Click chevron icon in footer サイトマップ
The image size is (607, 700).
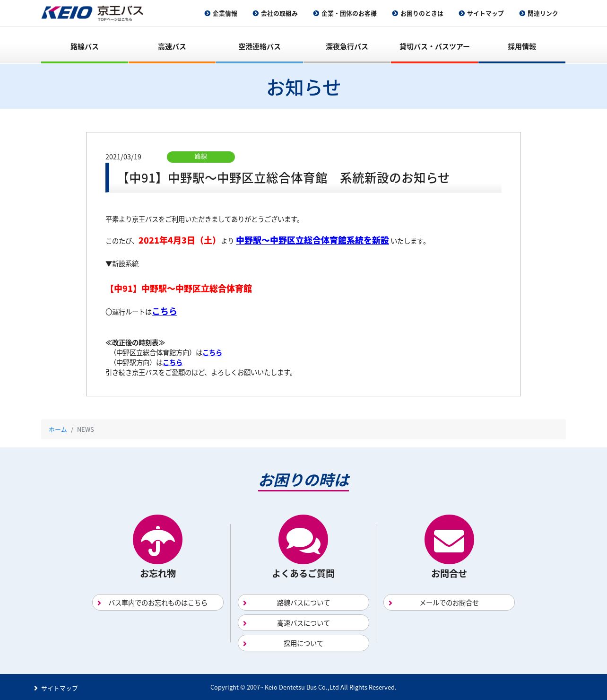[x=36, y=688]
